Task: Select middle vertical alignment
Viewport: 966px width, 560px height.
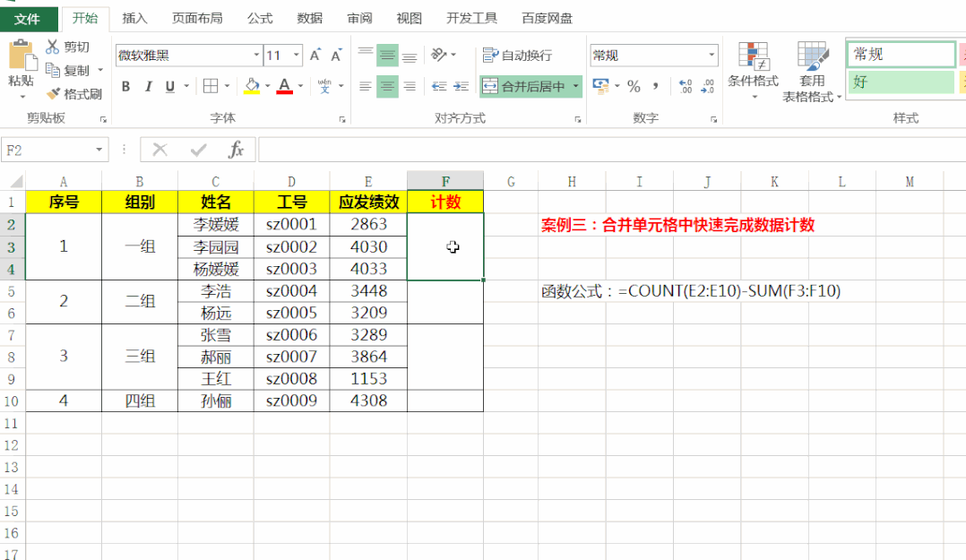Action: click(387, 56)
